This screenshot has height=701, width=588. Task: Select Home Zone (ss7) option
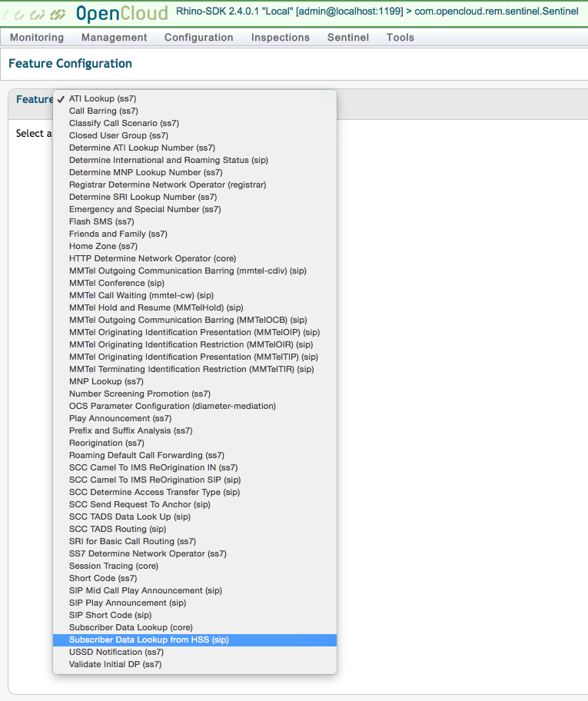103,246
